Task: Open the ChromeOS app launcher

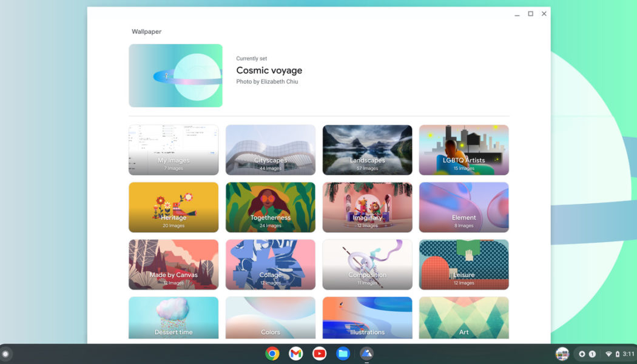Action: point(7,353)
